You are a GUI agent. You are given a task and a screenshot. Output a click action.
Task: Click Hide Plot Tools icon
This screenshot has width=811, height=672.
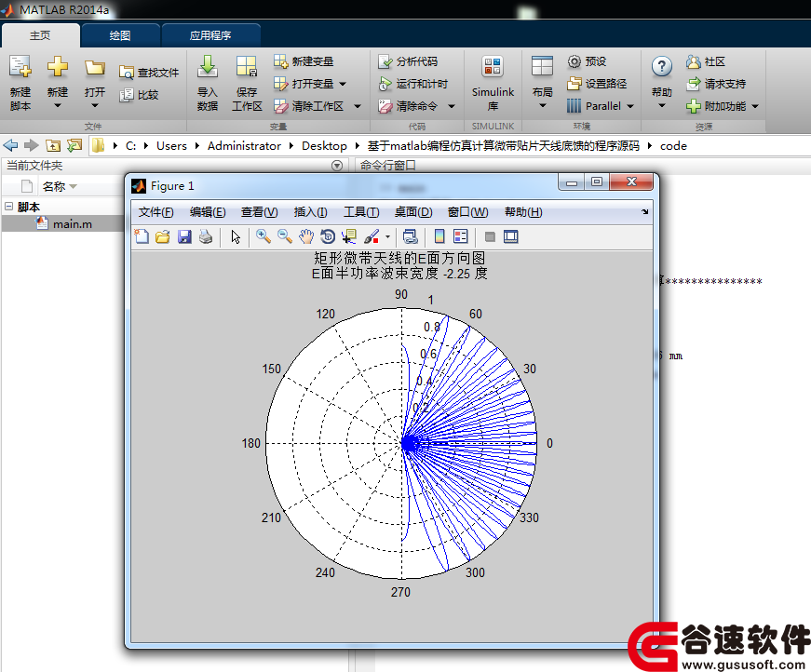490,236
